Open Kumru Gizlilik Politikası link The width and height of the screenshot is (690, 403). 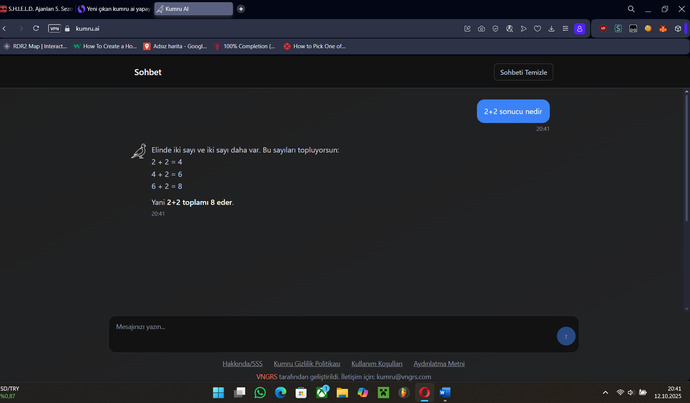[x=307, y=363]
